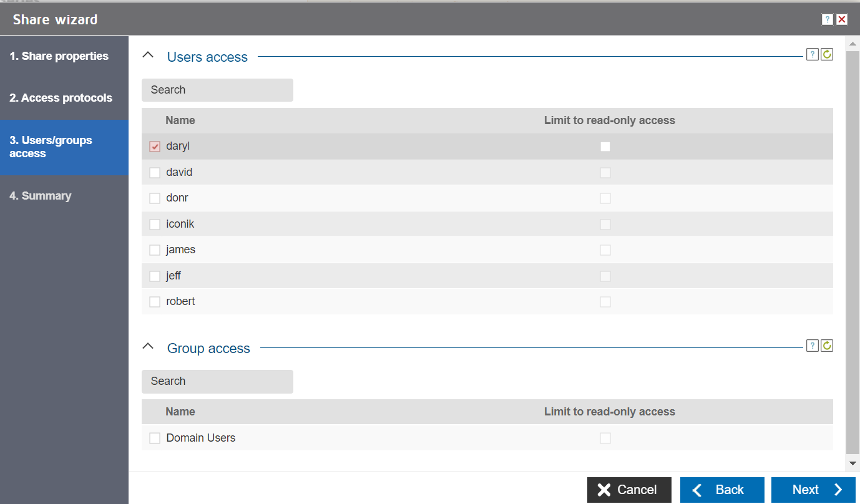The image size is (860, 504).
Task: Click the group name Domain Users
Action: coord(201,438)
